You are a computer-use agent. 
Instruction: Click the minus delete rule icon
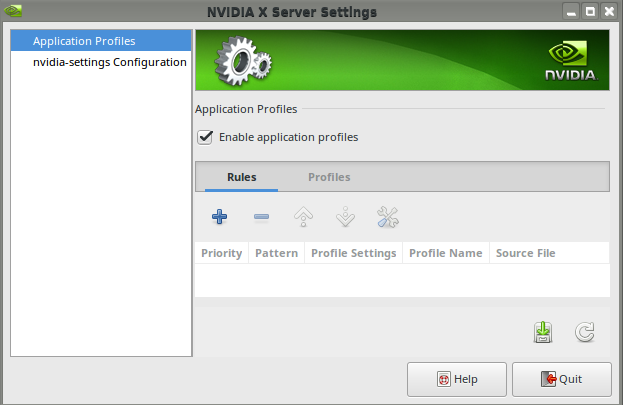coord(261,216)
